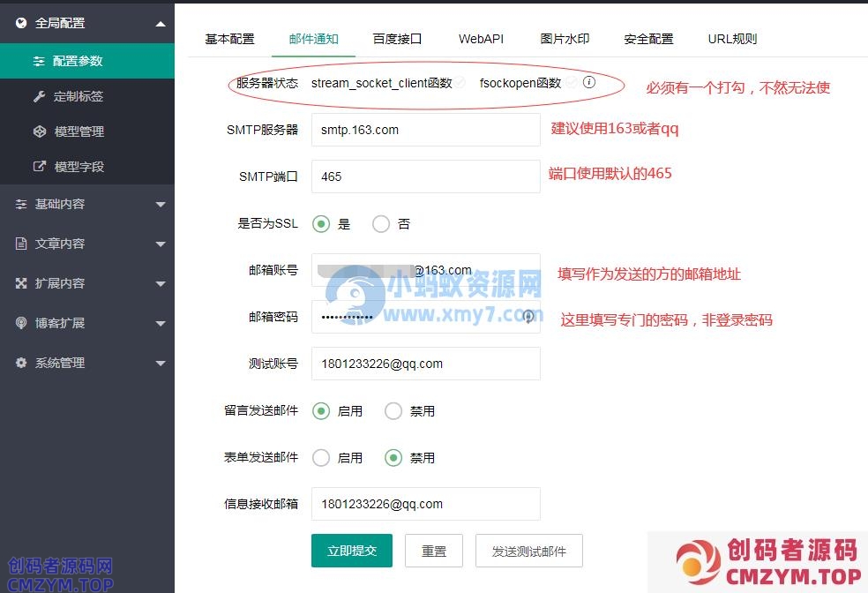Click into the SMTP服务器 input field
Viewport: 868px width, 593px height.
[425, 130]
